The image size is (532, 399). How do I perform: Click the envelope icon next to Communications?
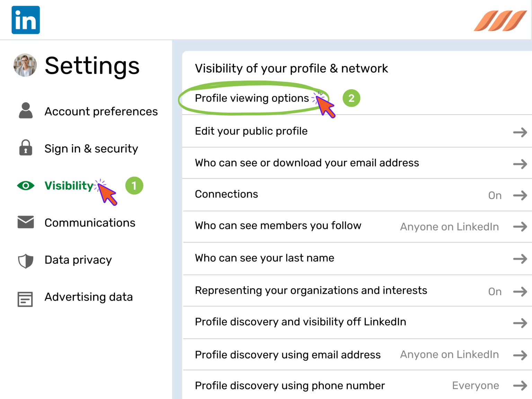25,222
